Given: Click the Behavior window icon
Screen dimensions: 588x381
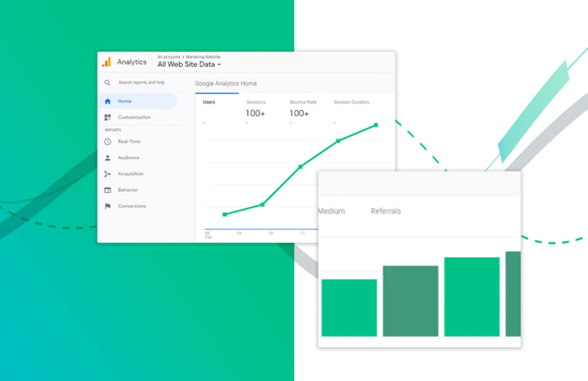Looking at the screenshot, I should tap(108, 190).
